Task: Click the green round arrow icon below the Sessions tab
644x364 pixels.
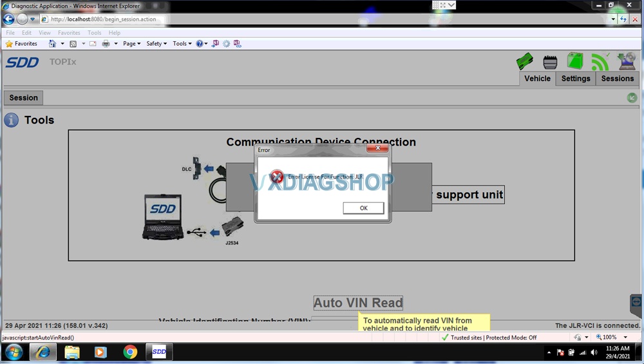Action: click(x=632, y=98)
